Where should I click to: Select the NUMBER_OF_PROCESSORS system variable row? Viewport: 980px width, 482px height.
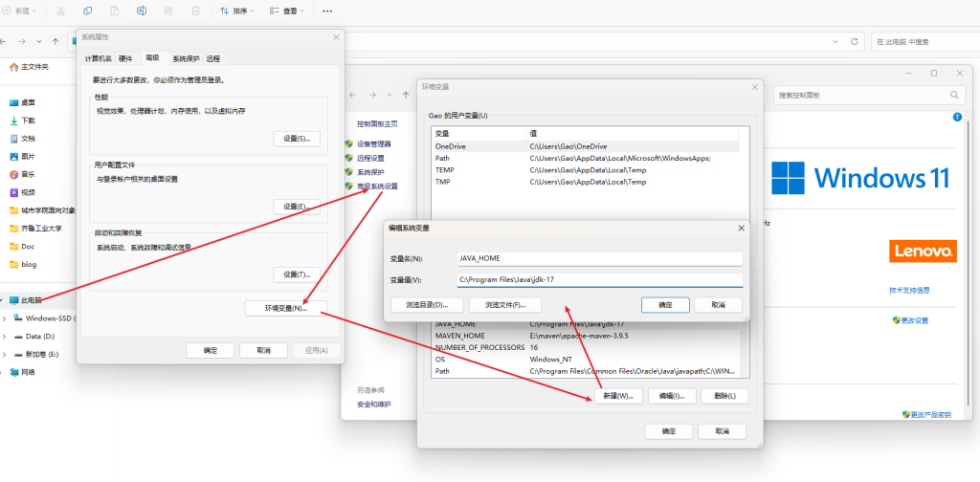[x=586, y=348]
